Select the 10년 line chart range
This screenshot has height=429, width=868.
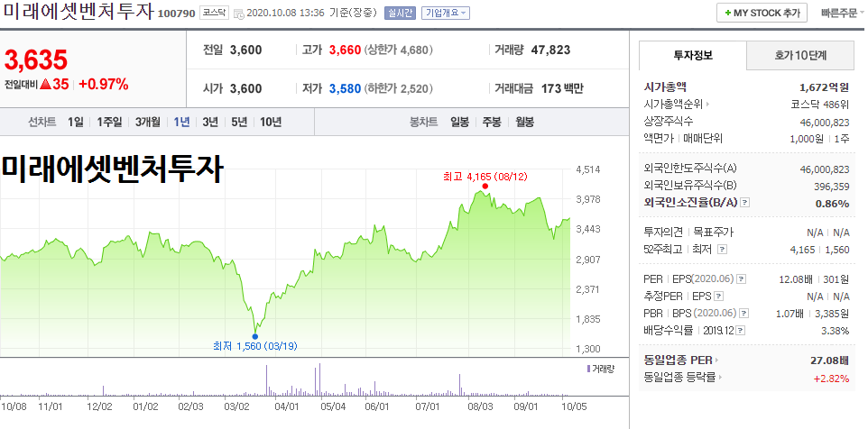(271, 123)
